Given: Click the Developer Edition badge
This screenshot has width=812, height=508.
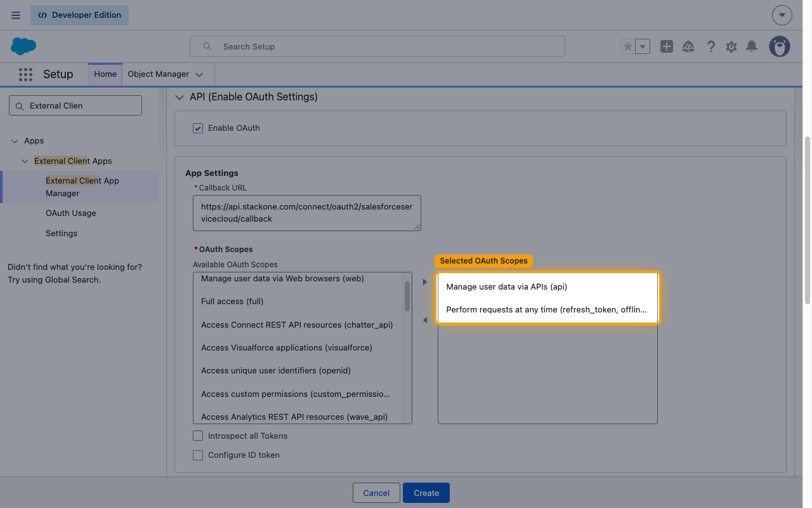Looking at the screenshot, I should [x=79, y=15].
